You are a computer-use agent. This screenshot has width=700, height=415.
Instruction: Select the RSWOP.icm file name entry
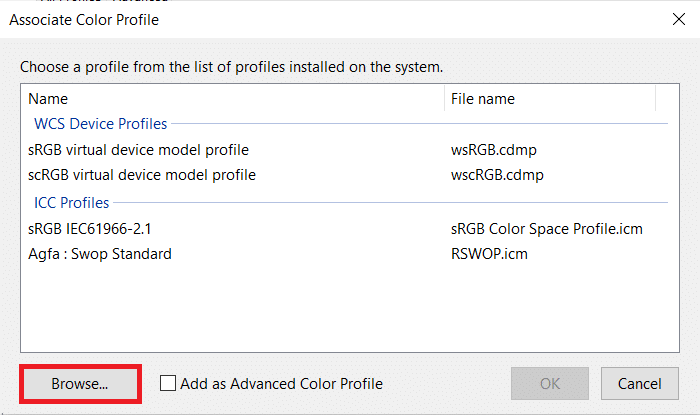489,254
